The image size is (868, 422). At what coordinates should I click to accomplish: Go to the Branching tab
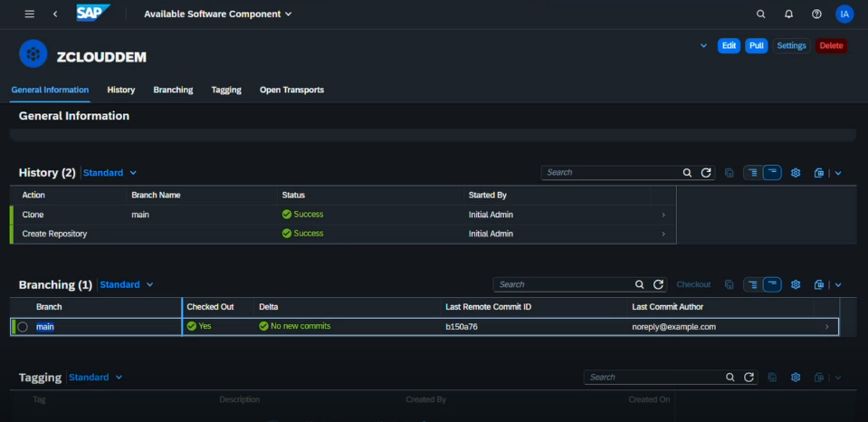[173, 90]
